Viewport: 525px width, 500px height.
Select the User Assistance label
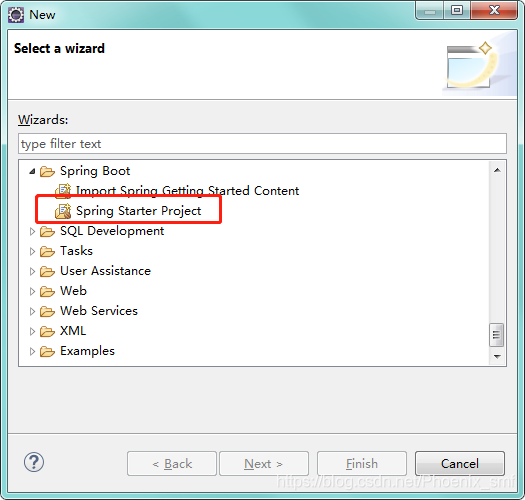click(105, 271)
